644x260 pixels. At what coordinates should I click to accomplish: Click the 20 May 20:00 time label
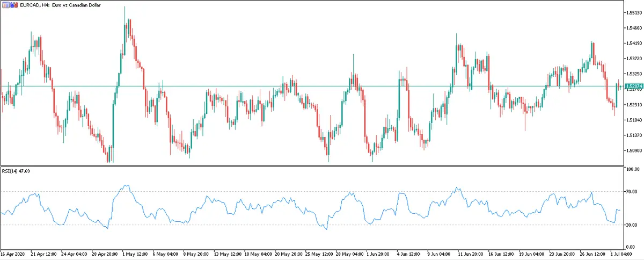pyautogui.click(x=289, y=253)
